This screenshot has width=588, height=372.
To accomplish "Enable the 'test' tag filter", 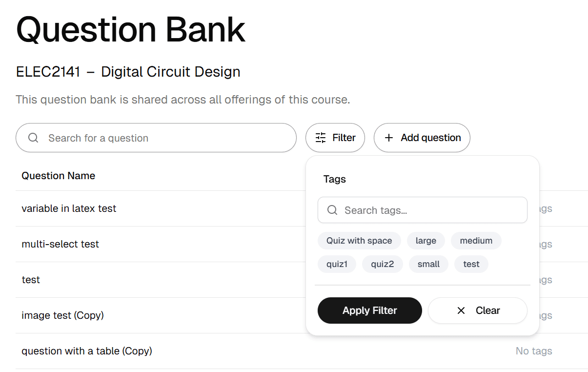I will 471,264.
